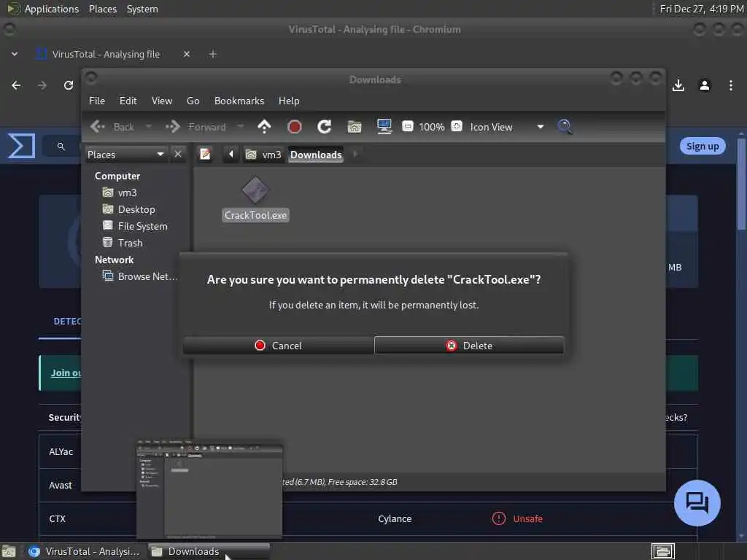This screenshot has width=747, height=560.
Task: Switch to VirusTotal taskbar window button
Action: [85, 551]
